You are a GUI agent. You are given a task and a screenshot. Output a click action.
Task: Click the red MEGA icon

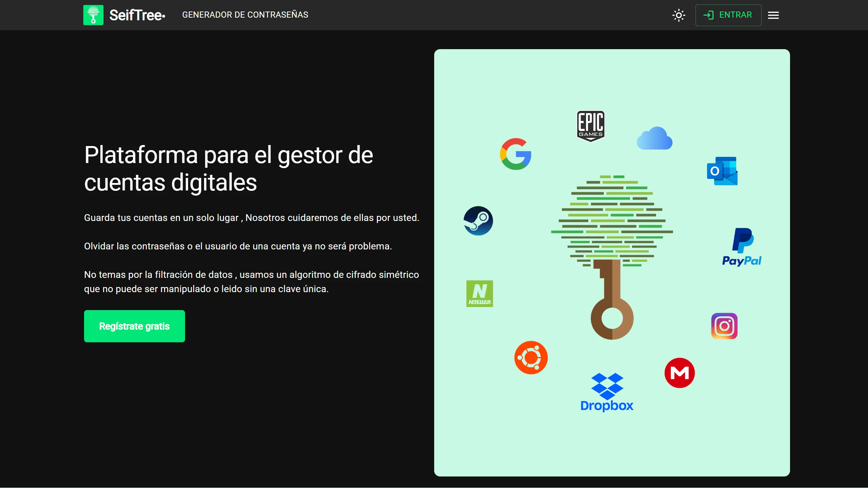(x=680, y=373)
